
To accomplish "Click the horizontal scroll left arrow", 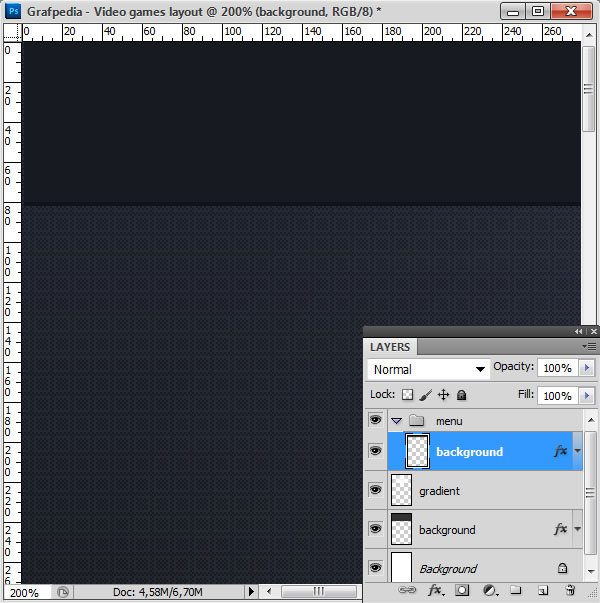I will click(269, 591).
